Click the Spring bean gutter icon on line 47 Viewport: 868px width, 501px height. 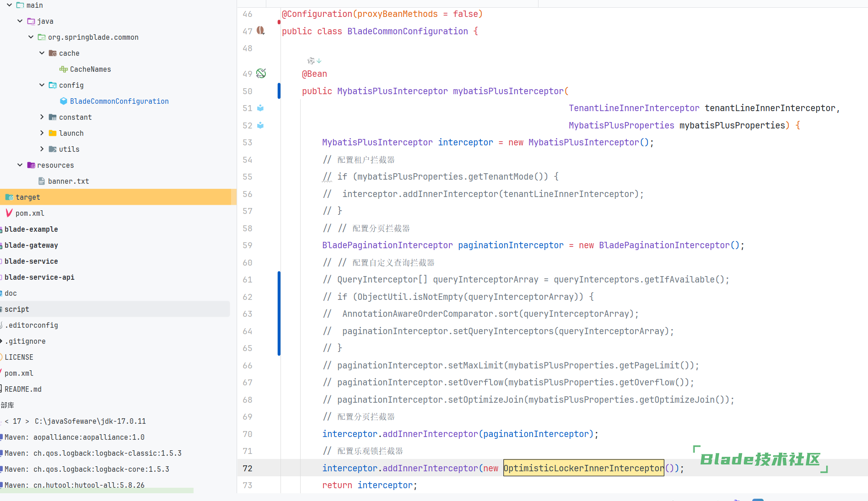click(261, 31)
